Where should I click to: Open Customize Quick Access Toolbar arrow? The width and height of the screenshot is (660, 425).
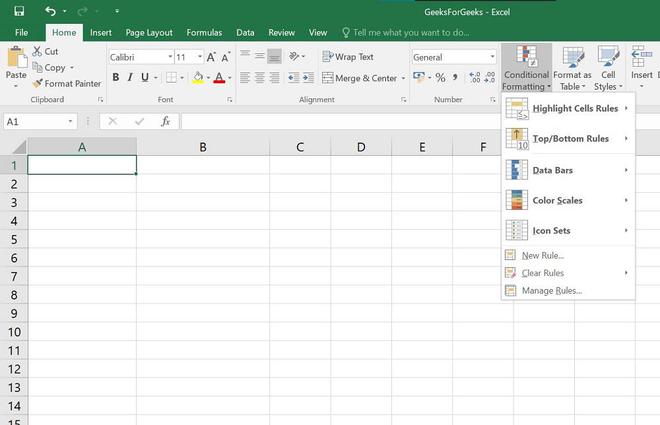coord(117,11)
